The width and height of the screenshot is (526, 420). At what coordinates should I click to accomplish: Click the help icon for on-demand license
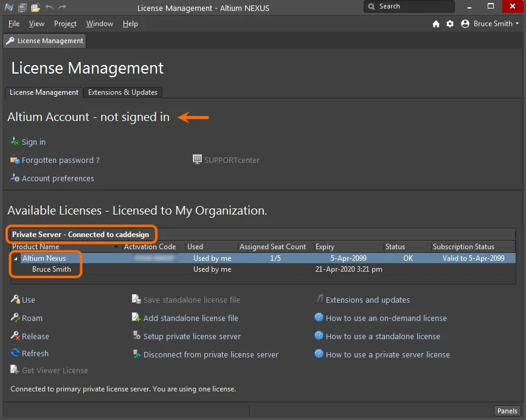pyautogui.click(x=319, y=317)
